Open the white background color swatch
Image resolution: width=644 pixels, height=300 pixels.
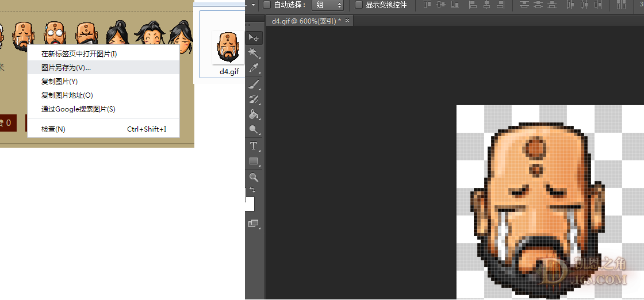250,204
